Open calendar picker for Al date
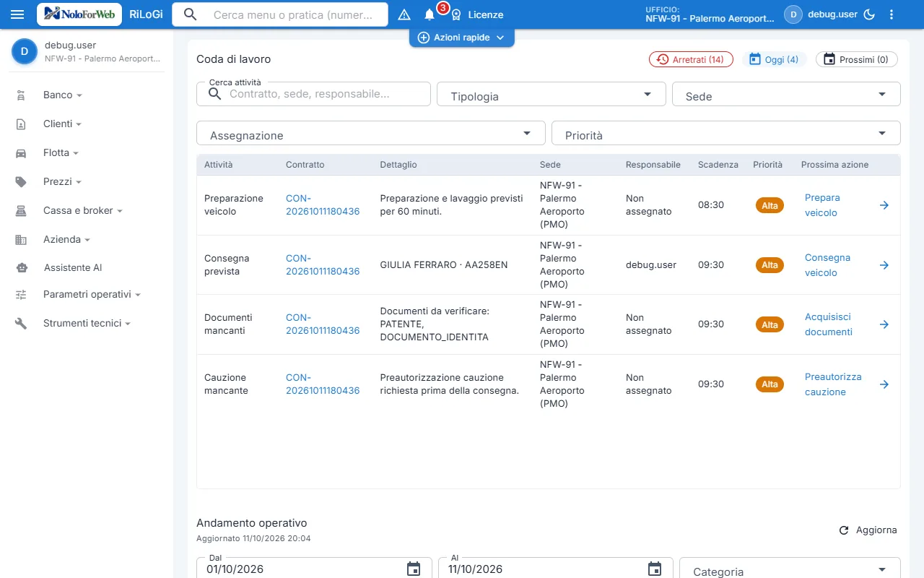The width and height of the screenshot is (924, 578). (x=655, y=569)
